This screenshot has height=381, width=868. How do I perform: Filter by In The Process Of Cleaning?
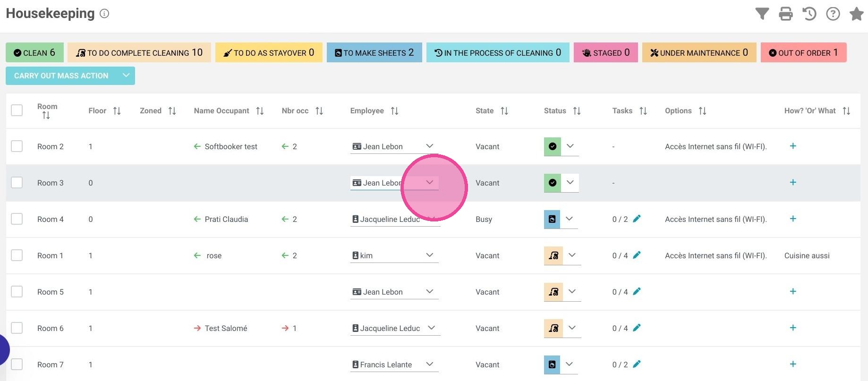tap(498, 52)
